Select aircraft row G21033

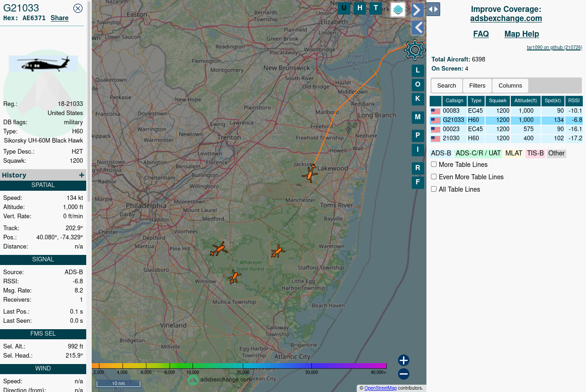coord(506,120)
